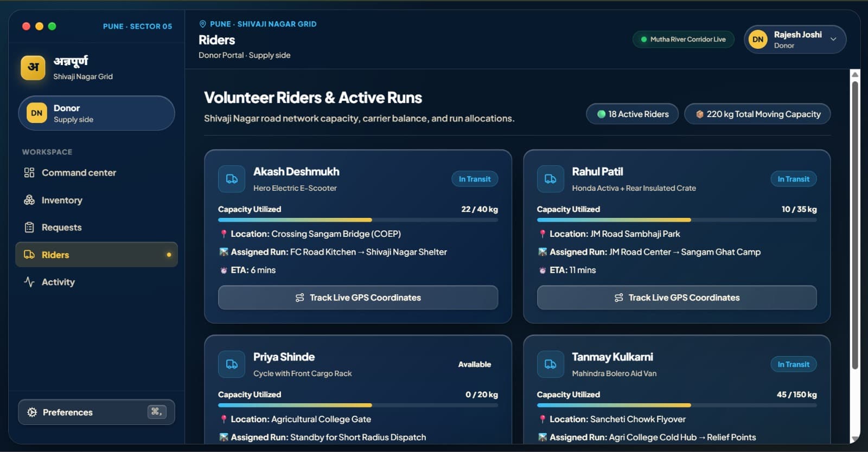Click the "10 / 35 kg" capacity value
This screenshot has height=452, width=868.
[x=799, y=209]
